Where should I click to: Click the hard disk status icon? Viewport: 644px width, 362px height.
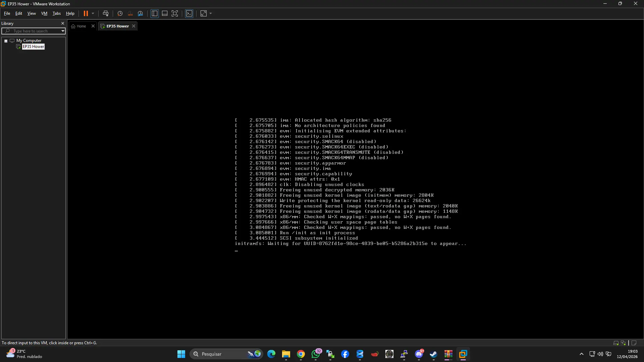click(x=616, y=343)
